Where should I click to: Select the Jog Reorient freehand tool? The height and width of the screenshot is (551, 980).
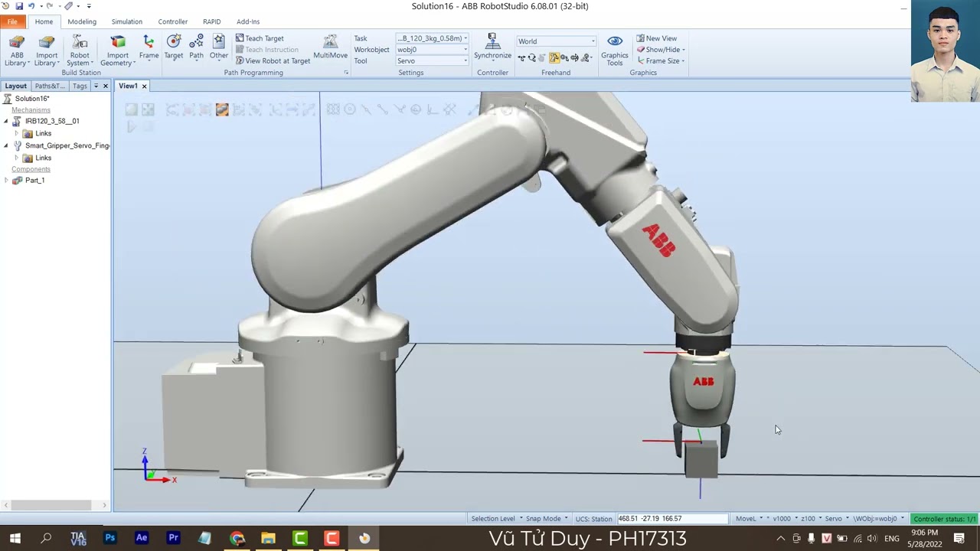pos(575,58)
